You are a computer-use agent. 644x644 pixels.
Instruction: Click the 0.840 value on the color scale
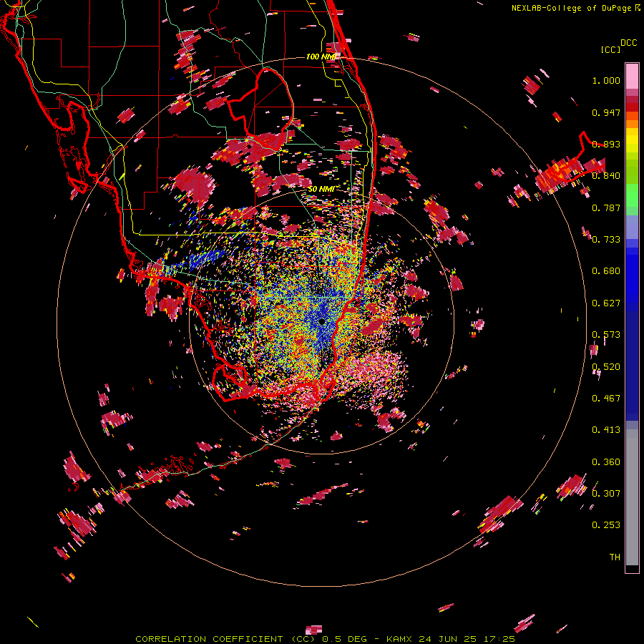click(x=606, y=176)
